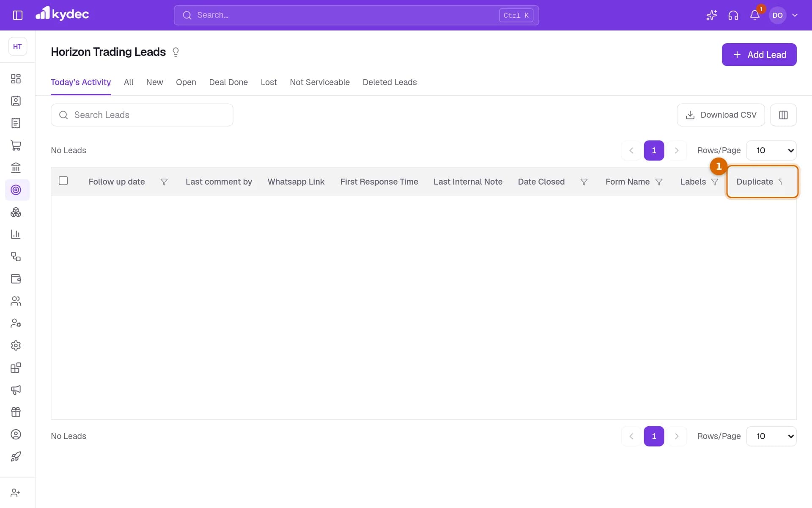This screenshot has height=508, width=812.
Task: Open the shopping cart sidebar icon
Action: pyautogui.click(x=16, y=146)
